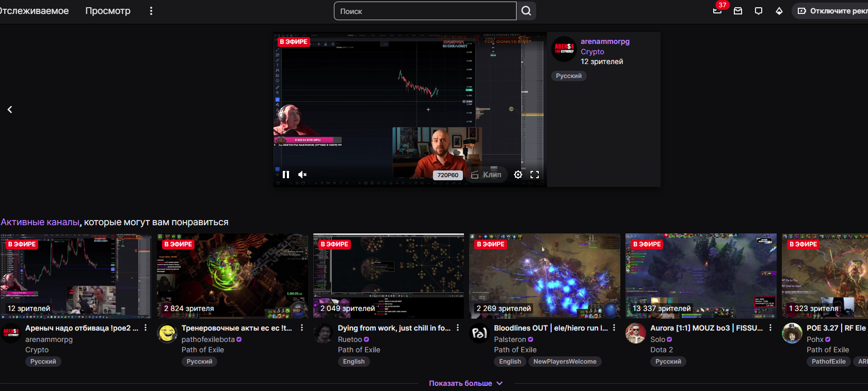Viewport: 868px width, 391px height.
Task: Open the Ruetoo stream thumbnail
Action: point(389,276)
